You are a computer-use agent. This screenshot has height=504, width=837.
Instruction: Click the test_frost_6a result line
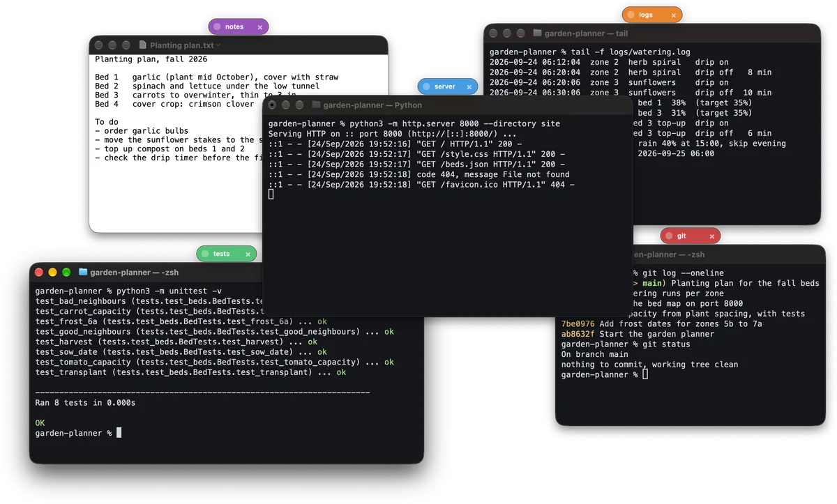(181, 321)
